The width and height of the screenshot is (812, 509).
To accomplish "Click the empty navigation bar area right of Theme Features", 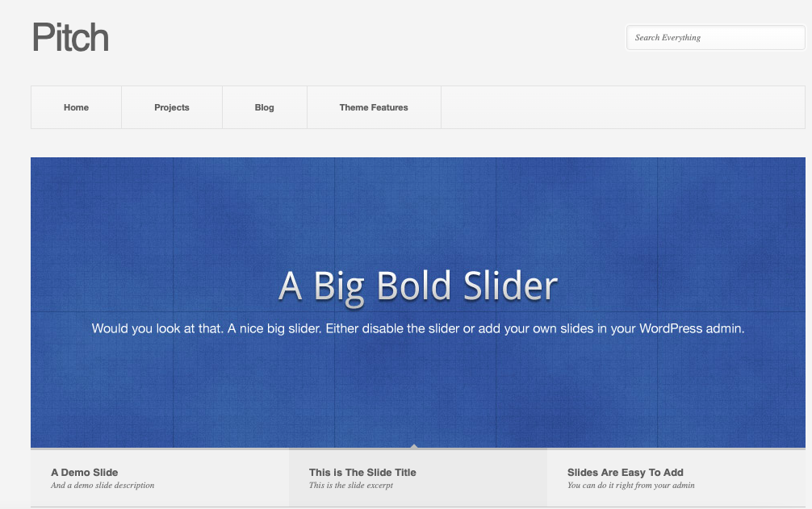I will click(x=622, y=106).
